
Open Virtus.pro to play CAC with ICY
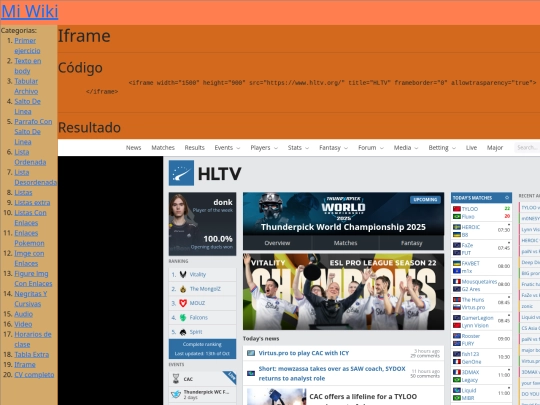pyautogui.click(x=304, y=353)
